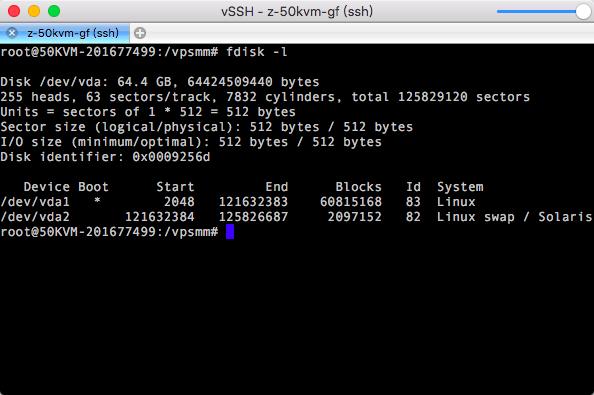Image resolution: width=594 pixels, height=395 pixels.
Task: Click 'Linux swap / Solaris' system label
Action: pyautogui.click(x=514, y=217)
